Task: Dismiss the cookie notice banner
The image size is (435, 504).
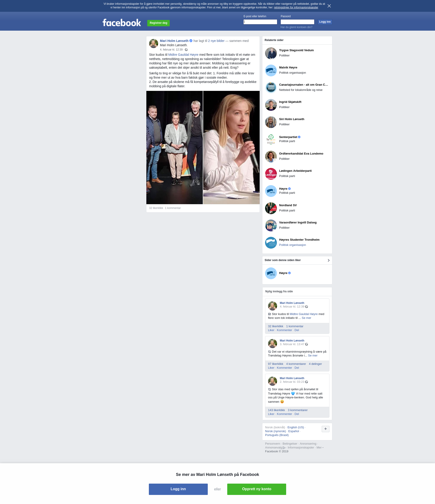Action: pyautogui.click(x=329, y=6)
